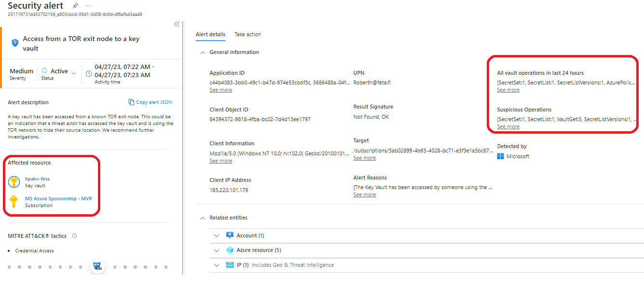The width and height of the screenshot is (644, 289).
Task: Click the hpakv-feta key vault icon
Action: 14,182
